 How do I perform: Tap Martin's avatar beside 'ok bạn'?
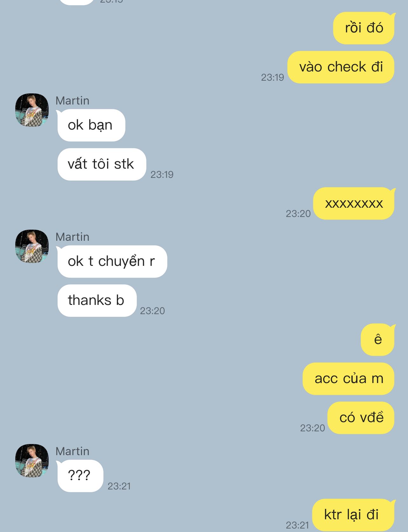pyautogui.click(x=32, y=110)
